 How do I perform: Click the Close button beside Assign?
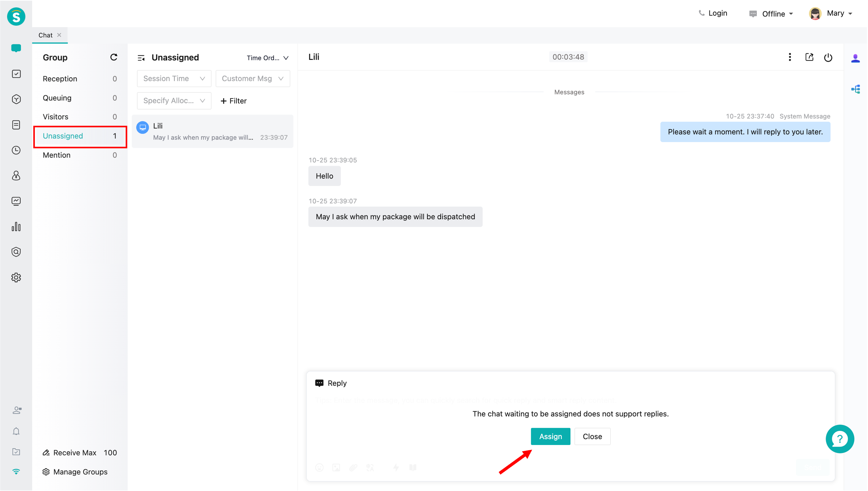592,436
